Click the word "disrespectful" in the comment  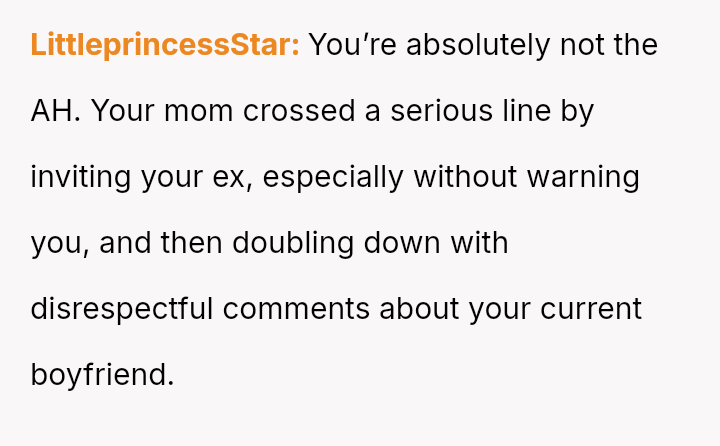coord(122,309)
